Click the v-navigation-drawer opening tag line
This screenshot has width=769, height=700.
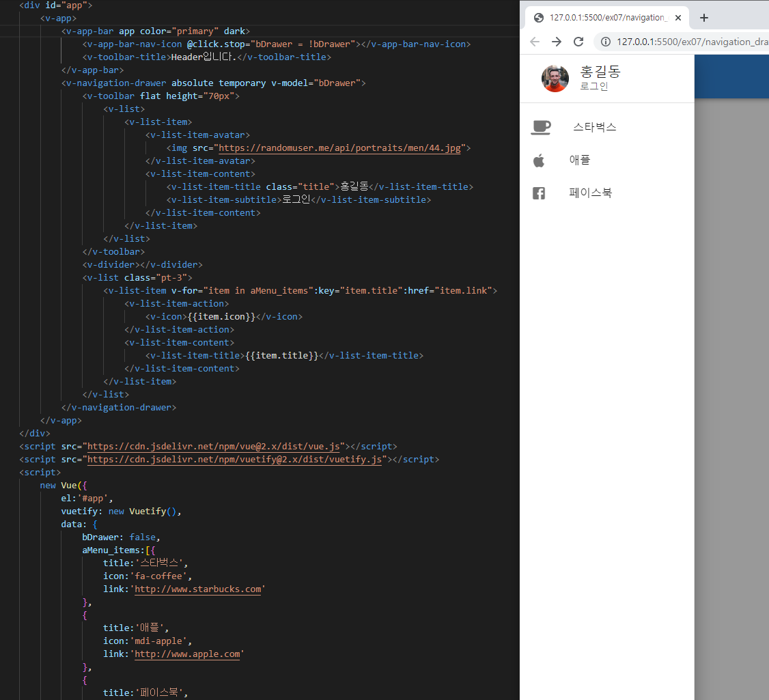(x=213, y=83)
